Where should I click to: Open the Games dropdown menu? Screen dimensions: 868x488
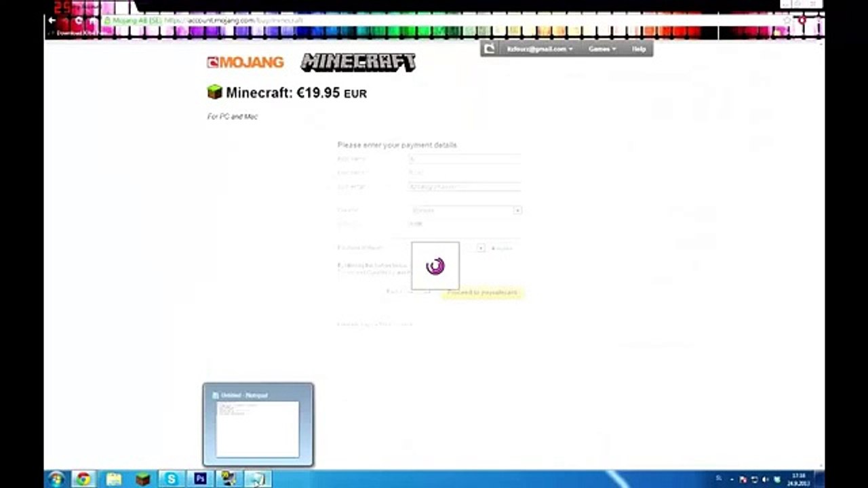[x=601, y=49]
